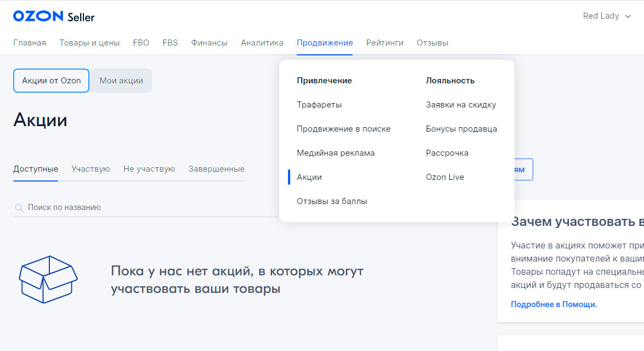The height and width of the screenshot is (351, 644).
Task: Expand the Red Lady account chevron
Action: [628, 16]
